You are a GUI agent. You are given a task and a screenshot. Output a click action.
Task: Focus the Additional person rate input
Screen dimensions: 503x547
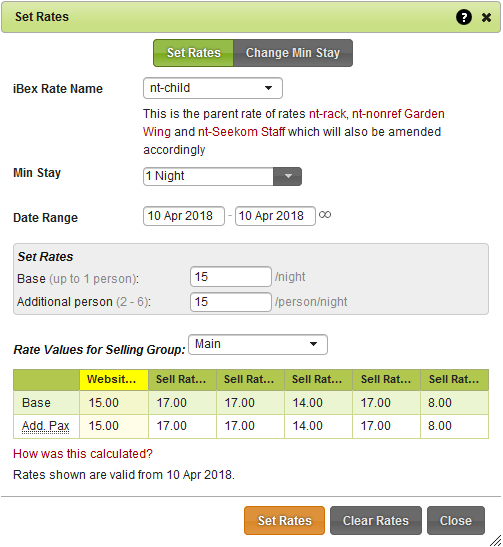pyautogui.click(x=231, y=302)
